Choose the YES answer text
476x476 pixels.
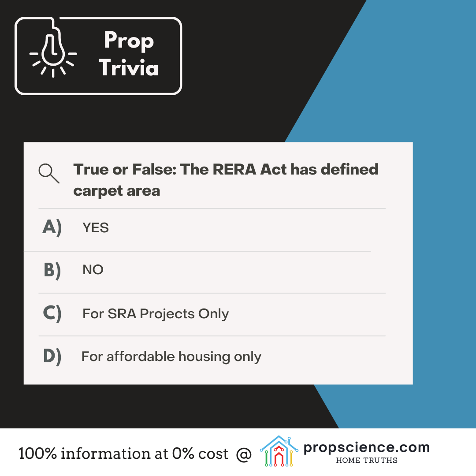[96, 228]
